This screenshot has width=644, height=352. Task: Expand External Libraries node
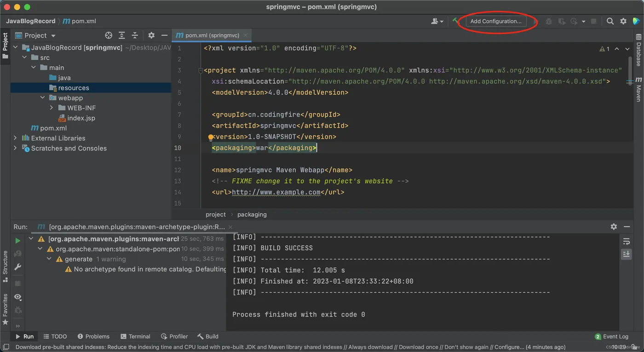pyautogui.click(x=15, y=138)
